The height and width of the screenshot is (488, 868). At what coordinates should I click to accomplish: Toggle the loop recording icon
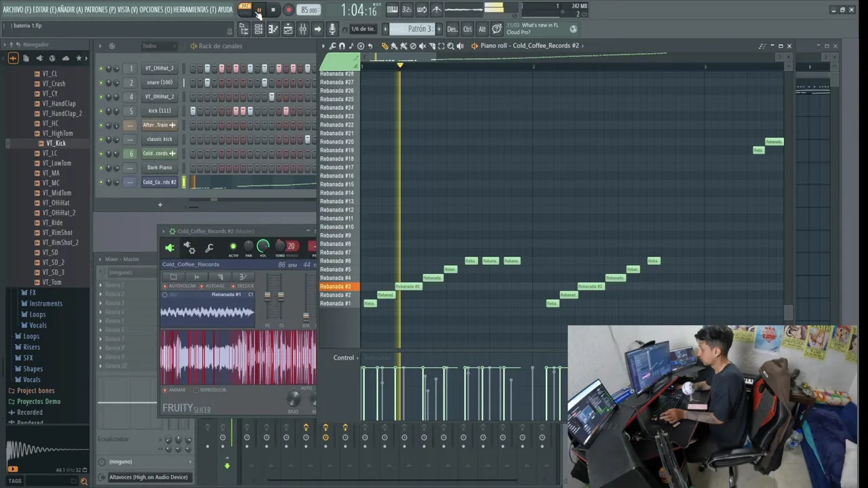[422, 9]
